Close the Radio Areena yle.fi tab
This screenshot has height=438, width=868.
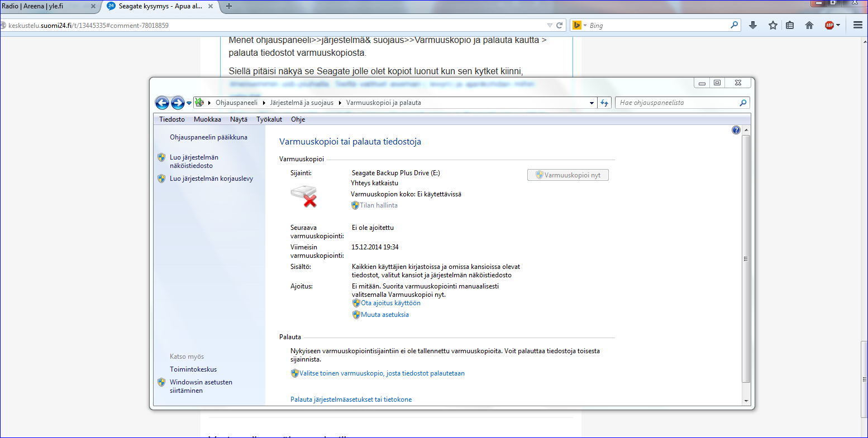pyautogui.click(x=93, y=6)
